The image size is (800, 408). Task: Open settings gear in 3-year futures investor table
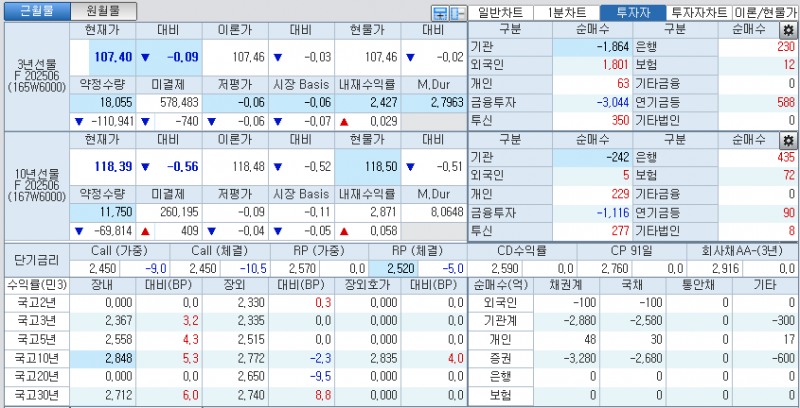tap(789, 31)
